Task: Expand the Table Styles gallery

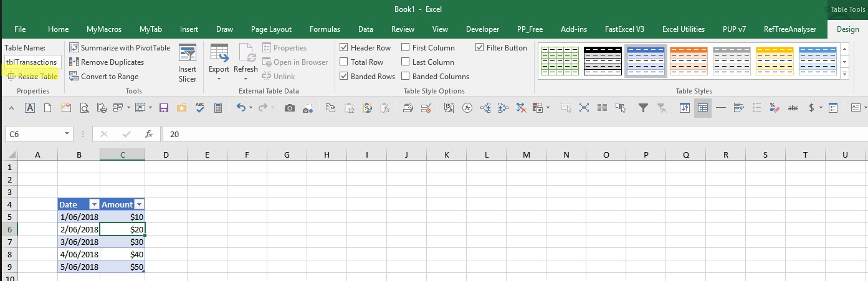Action: (x=845, y=74)
